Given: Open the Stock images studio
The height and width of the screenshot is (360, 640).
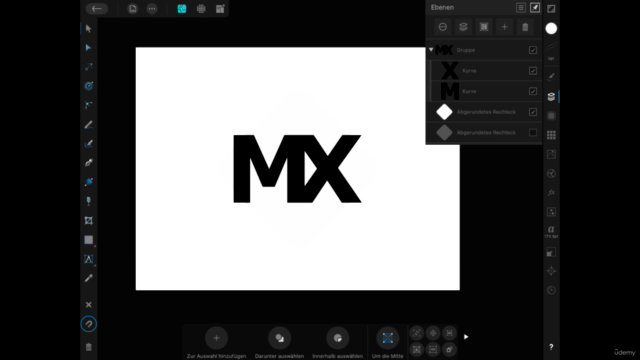Looking at the screenshot, I should 551,154.
